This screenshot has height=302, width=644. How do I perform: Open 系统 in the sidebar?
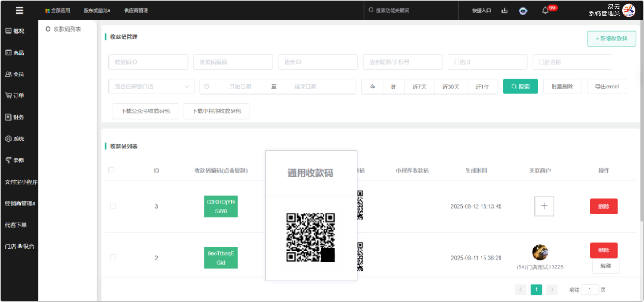click(15, 139)
